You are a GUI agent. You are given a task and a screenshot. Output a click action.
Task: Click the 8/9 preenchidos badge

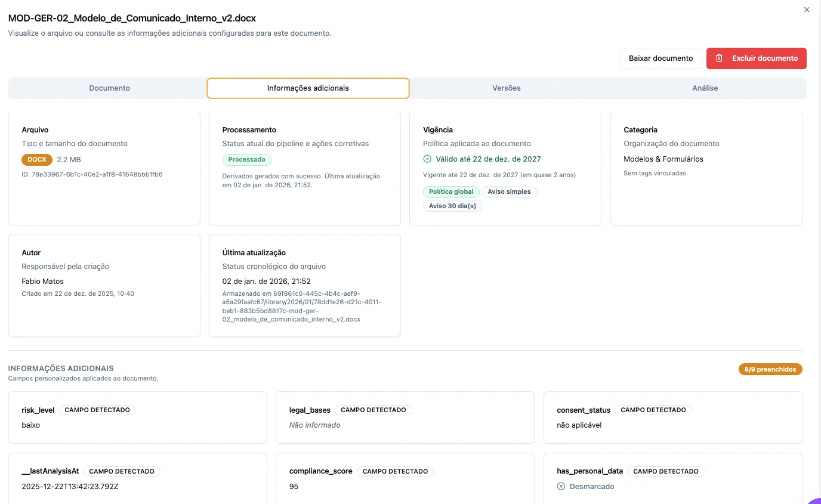770,369
